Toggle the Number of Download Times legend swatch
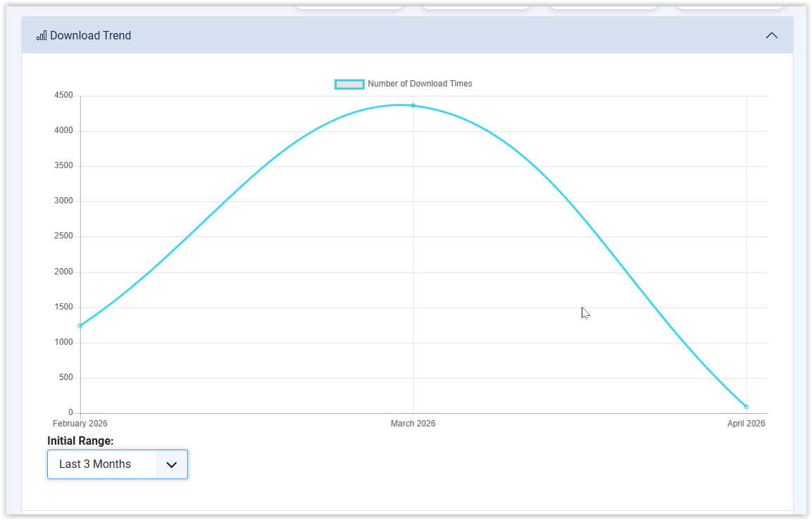 349,84
